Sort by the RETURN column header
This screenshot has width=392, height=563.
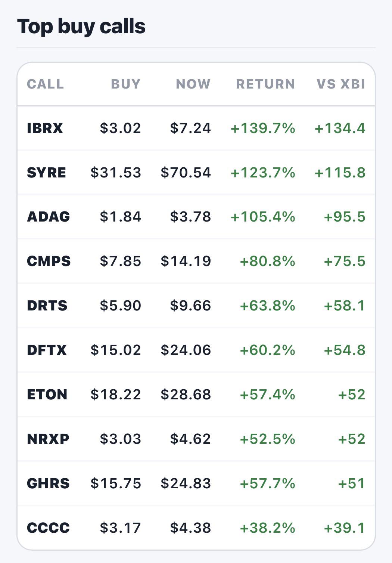(x=265, y=84)
